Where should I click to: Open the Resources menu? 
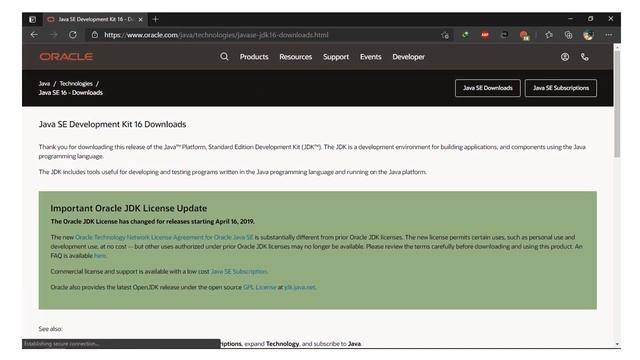296,57
